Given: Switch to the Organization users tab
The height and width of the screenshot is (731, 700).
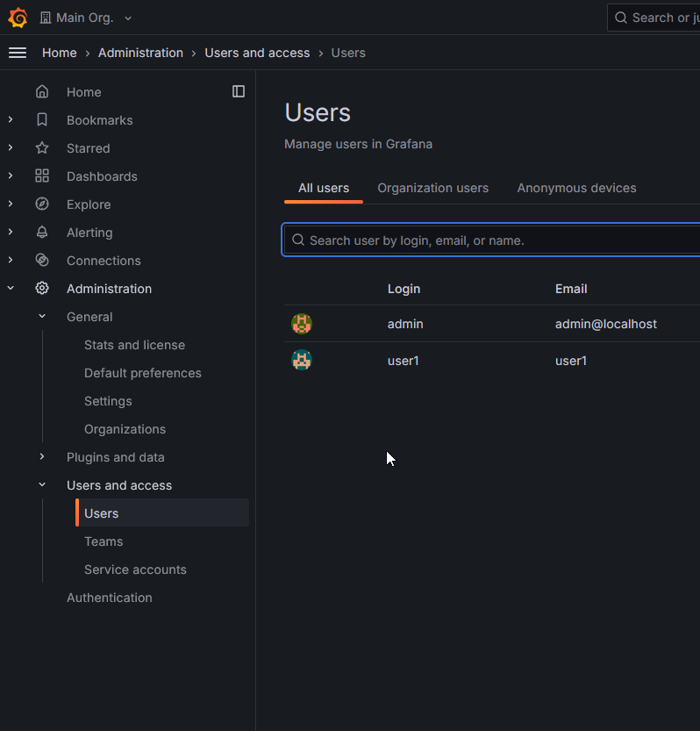Looking at the screenshot, I should (x=432, y=188).
